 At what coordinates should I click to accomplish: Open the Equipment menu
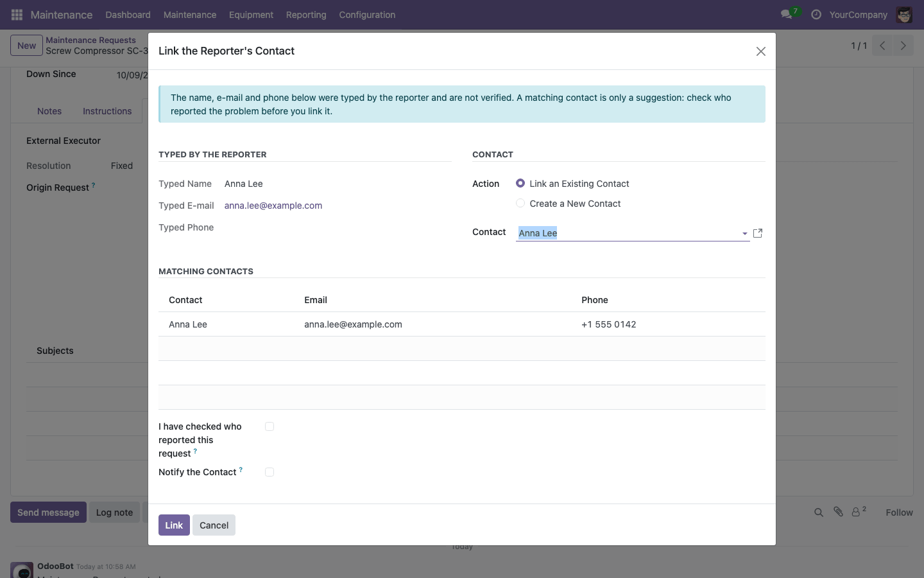pos(251,15)
